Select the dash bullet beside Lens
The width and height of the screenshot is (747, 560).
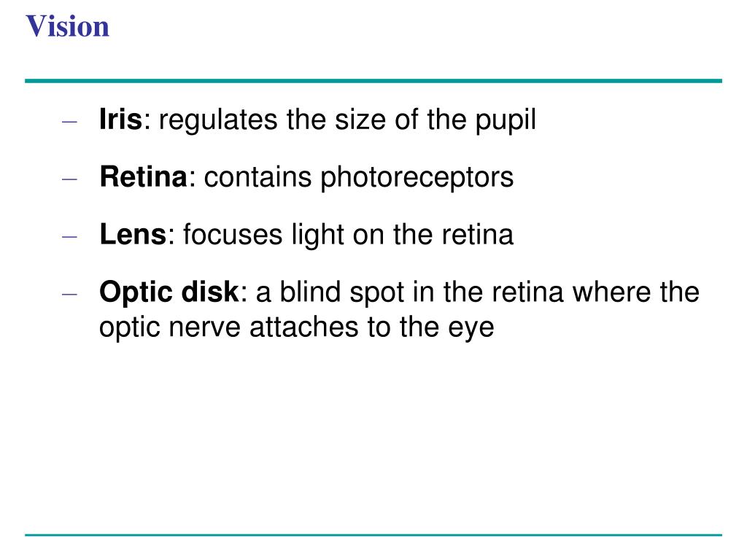point(70,236)
